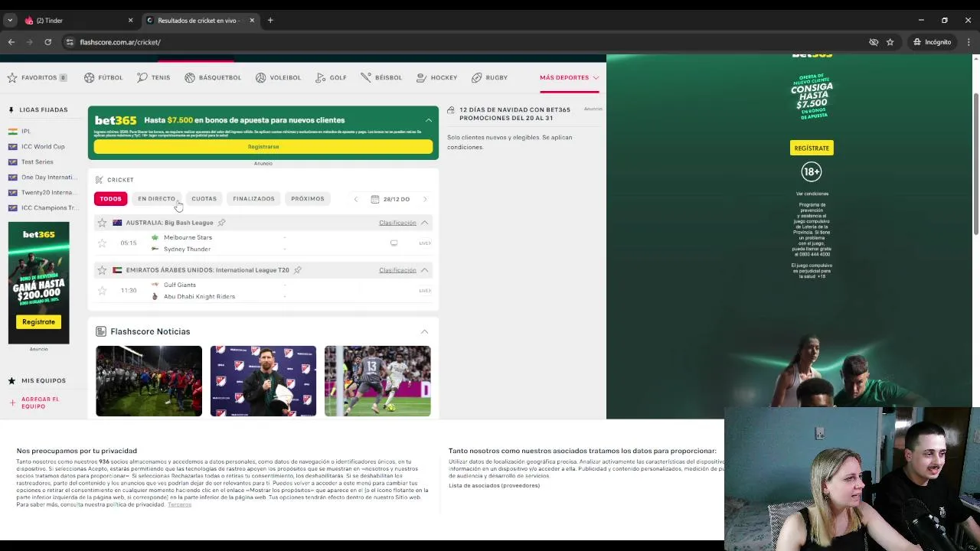Collapse the Flashscore Noticias section
The height and width of the screenshot is (551, 980).
[x=424, y=332]
